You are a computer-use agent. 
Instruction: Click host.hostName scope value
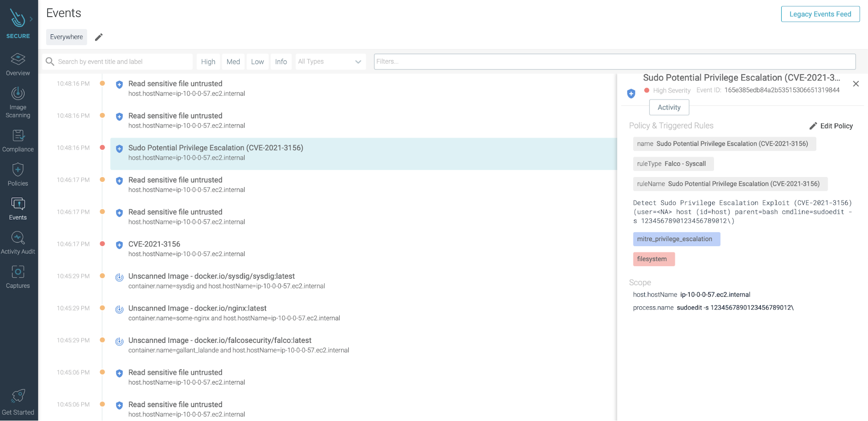(715, 295)
